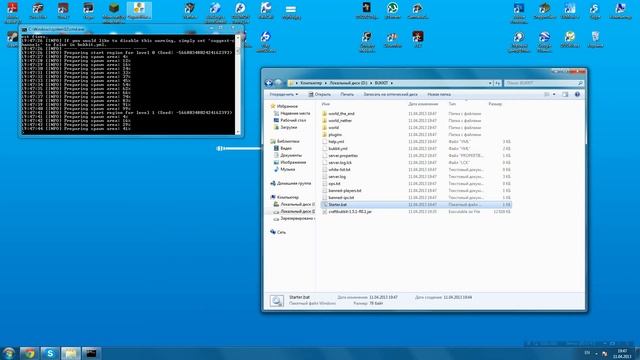Go back in Explorer navigation
Viewport: 640px width, 360px height.
(269, 83)
